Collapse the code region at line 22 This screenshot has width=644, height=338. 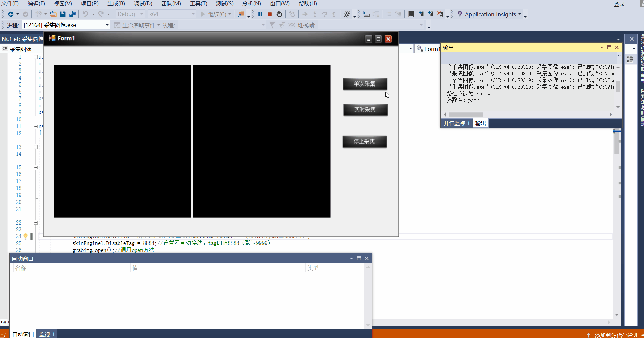35,222
